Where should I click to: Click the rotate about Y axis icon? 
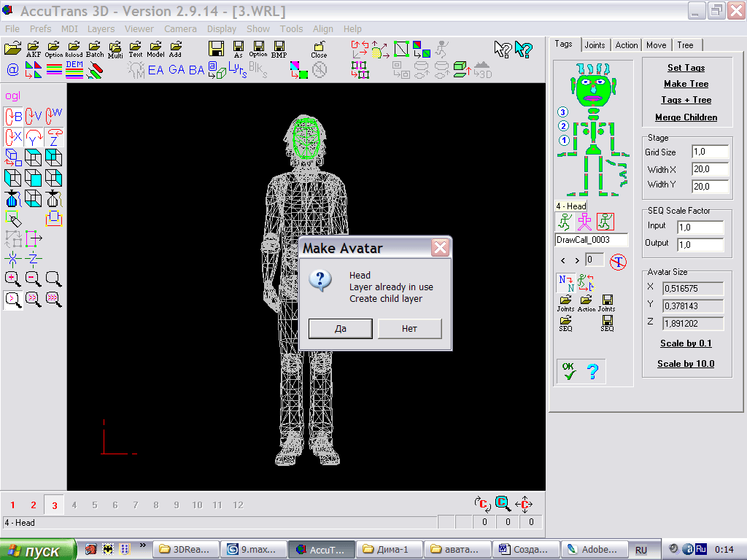pos(34,137)
